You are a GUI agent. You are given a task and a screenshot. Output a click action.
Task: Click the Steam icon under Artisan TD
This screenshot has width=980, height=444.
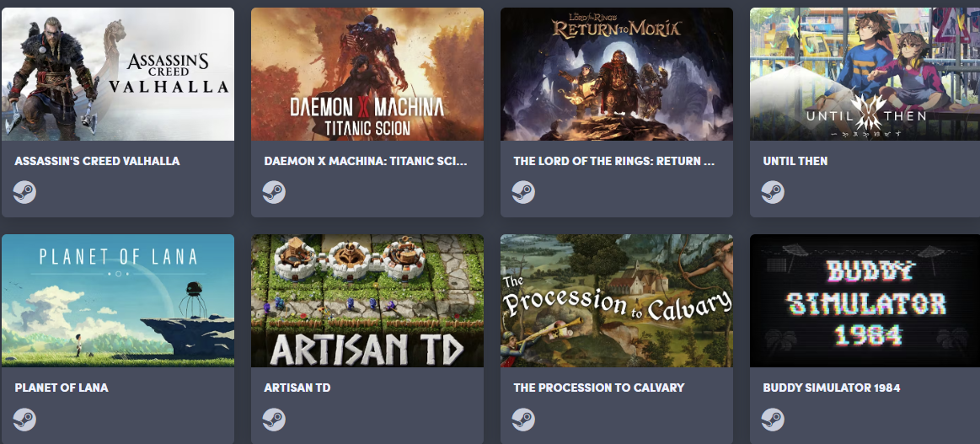275,419
